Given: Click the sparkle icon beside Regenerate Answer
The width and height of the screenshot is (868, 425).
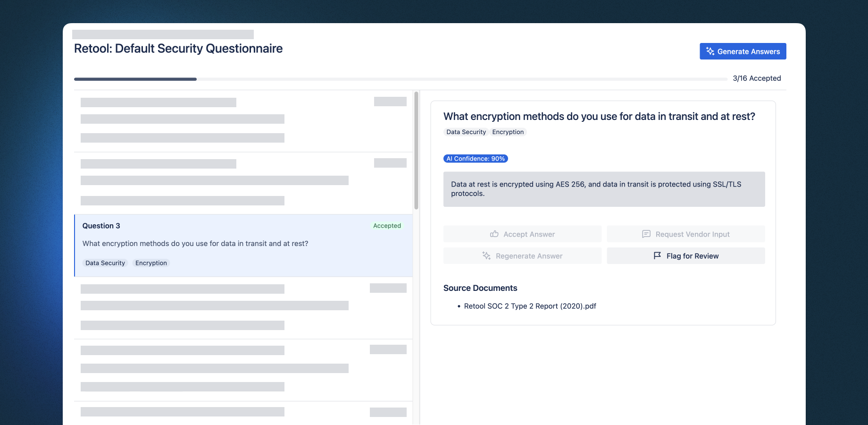Looking at the screenshot, I should pos(486,256).
